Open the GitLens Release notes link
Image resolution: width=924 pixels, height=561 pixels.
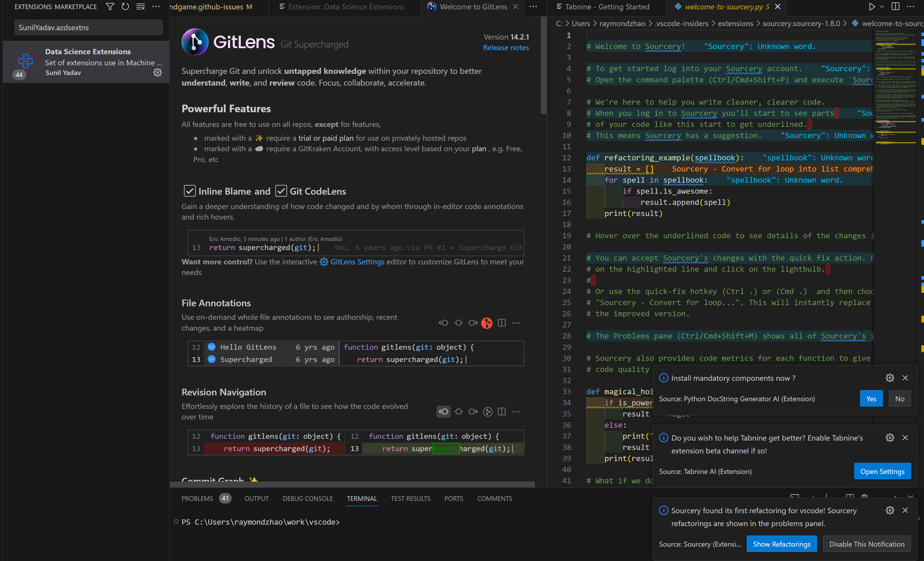pyautogui.click(x=506, y=48)
